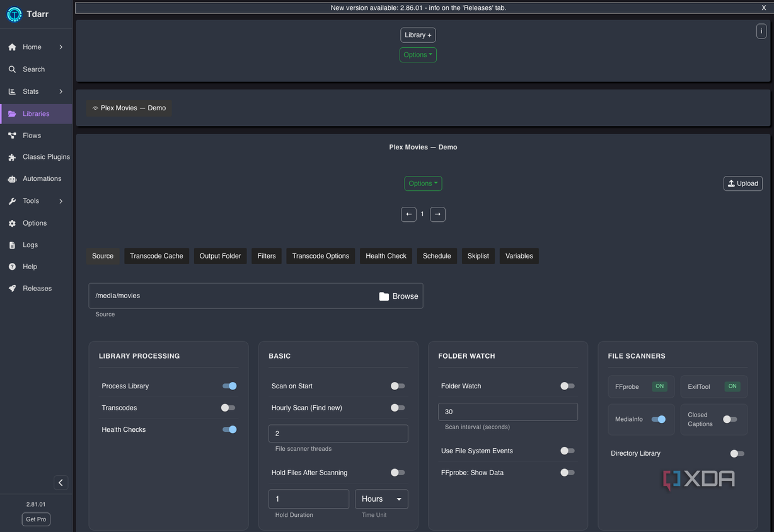
Task: Click the Flows node icon in sidebar
Action: click(x=12, y=136)
